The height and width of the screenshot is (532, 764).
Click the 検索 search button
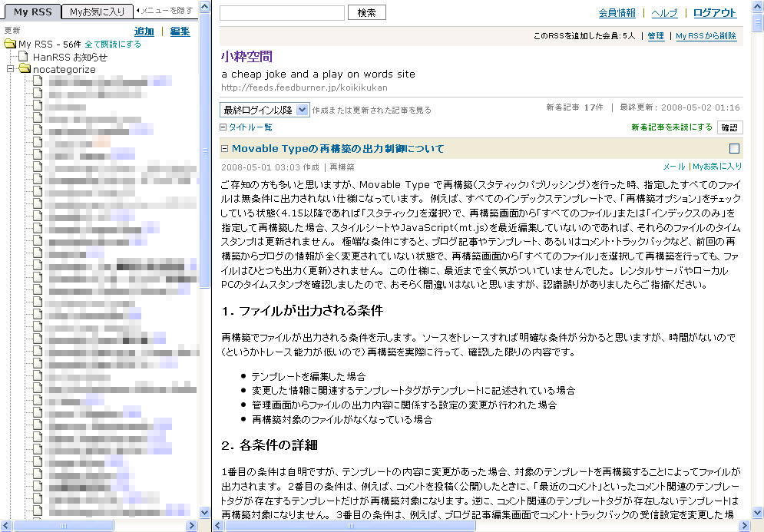coord(367,12)
